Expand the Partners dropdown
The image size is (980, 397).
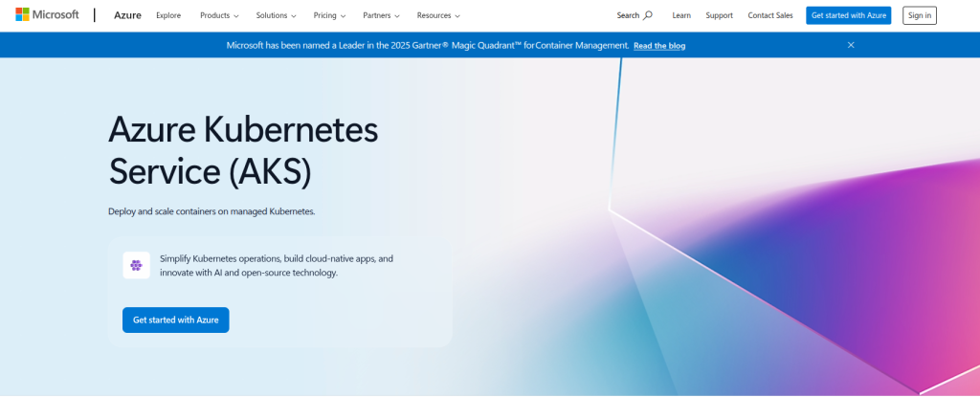(x=381, y=15)
